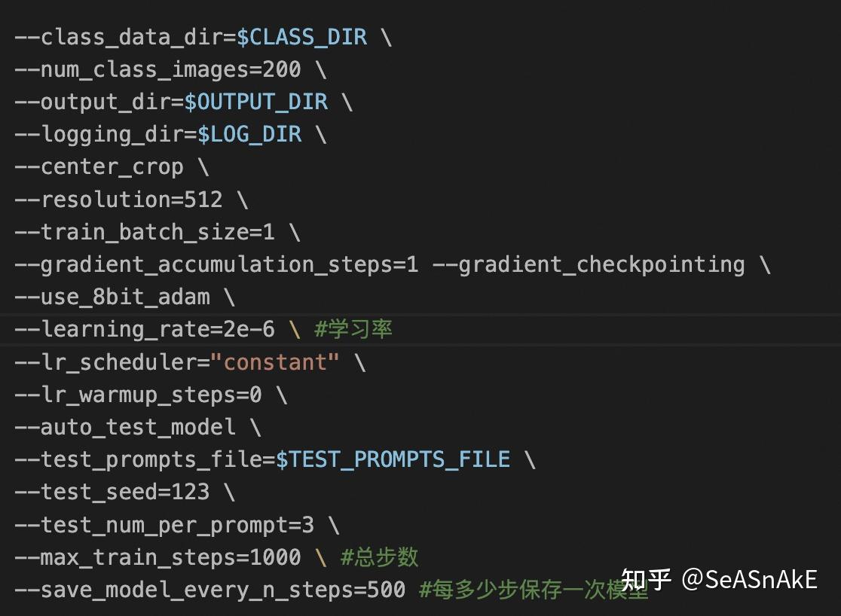Click the --test_num_per_prompt=3 line
This screenshot has width=841, height=616.
coord(164,524)
